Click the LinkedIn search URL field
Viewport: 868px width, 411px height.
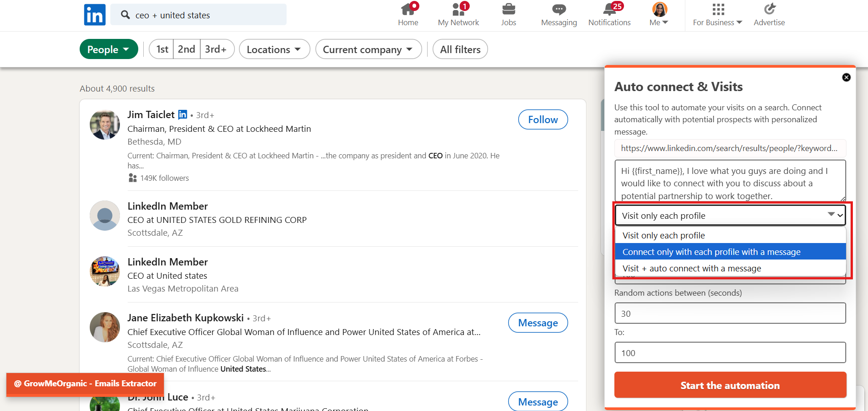click(730, 148)
